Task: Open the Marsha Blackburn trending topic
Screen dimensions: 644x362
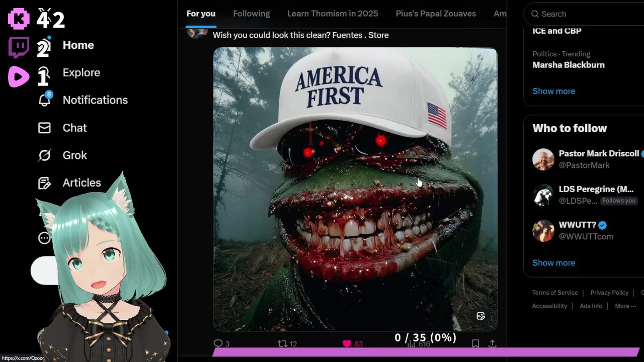Action: (x=569, y=65)
